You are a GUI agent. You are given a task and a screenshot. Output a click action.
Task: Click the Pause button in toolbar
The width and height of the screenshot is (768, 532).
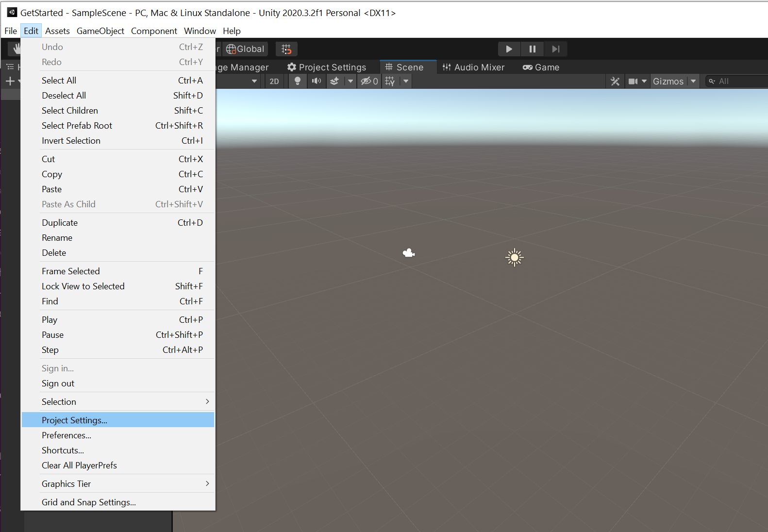point(532,49)
